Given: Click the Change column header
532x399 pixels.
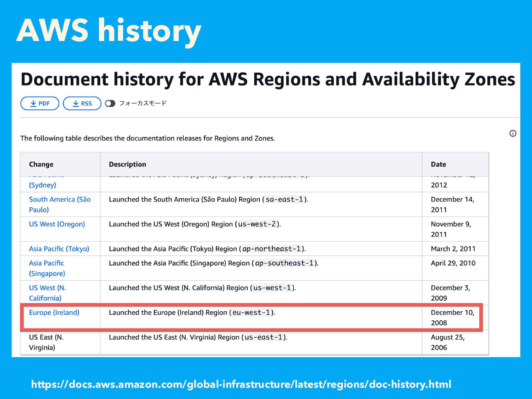Looking at the screenshot, I should (x=41, y=164).
